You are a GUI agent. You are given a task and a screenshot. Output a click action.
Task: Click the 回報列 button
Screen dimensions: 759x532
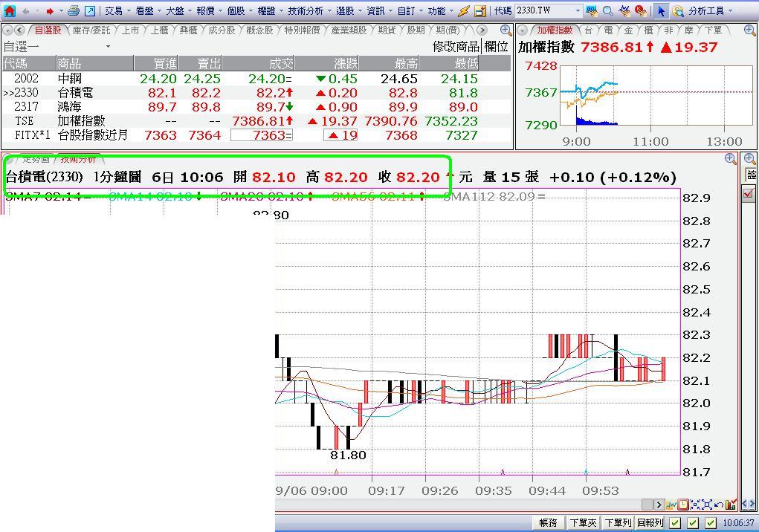(x=650, y=523)
